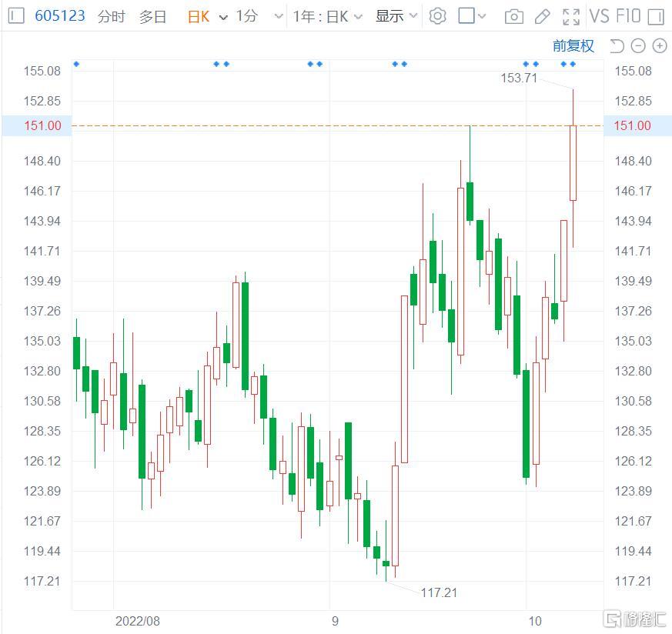Open VS comparison button
This screenshot has width=672, height=634.
(x=599, y=16)
